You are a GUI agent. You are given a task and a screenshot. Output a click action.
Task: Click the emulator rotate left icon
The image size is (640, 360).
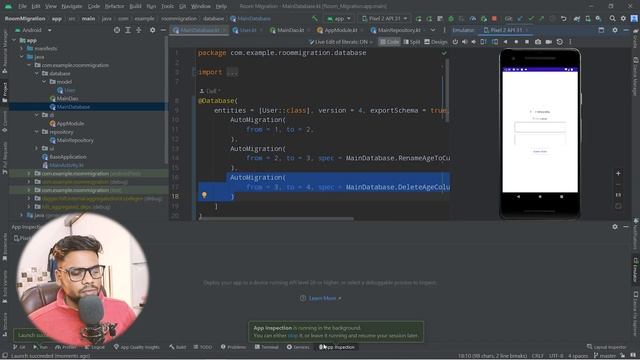[484, 42]
